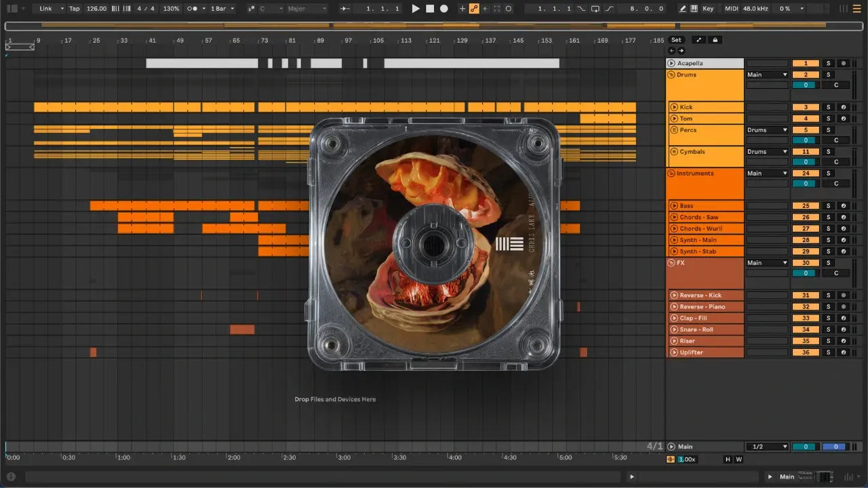Viewport: 868px width, 488px height.
Task: Click the W track width button
Action: click(738, 460)
